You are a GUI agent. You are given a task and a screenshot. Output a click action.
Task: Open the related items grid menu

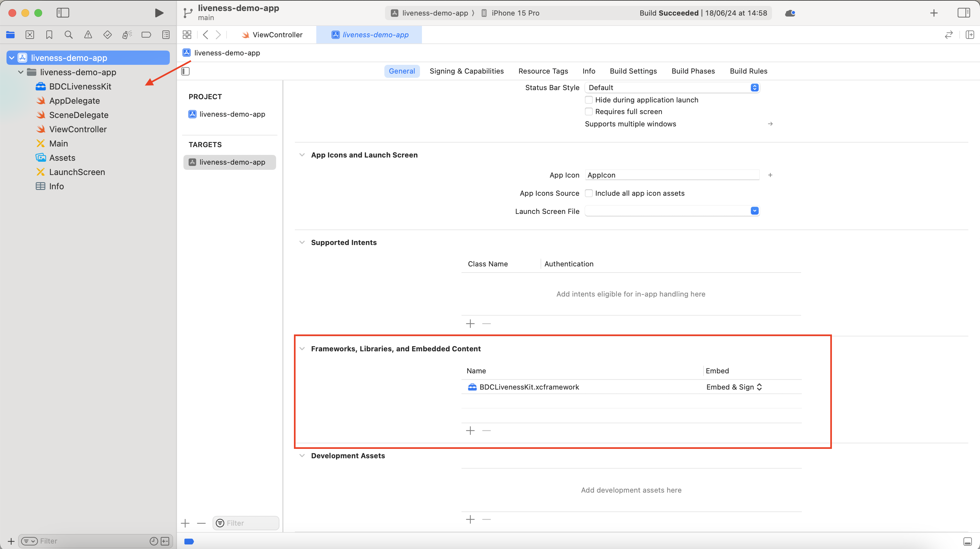[x=187, y=35]
